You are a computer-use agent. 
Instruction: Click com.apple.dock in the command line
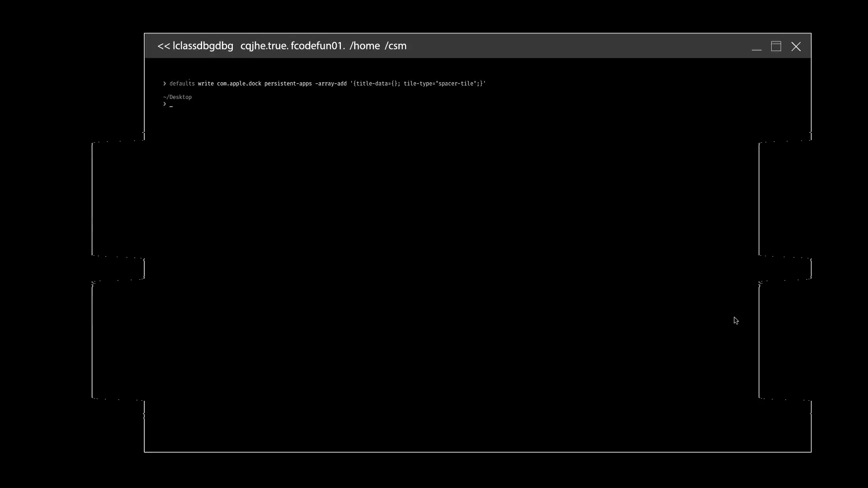coord(239,84)
